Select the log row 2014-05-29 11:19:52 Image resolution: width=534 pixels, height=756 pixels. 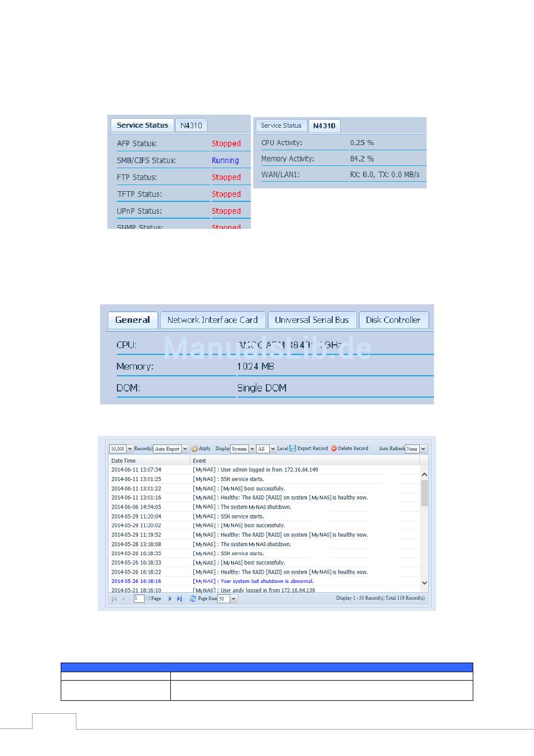click(x=264, y=535)
